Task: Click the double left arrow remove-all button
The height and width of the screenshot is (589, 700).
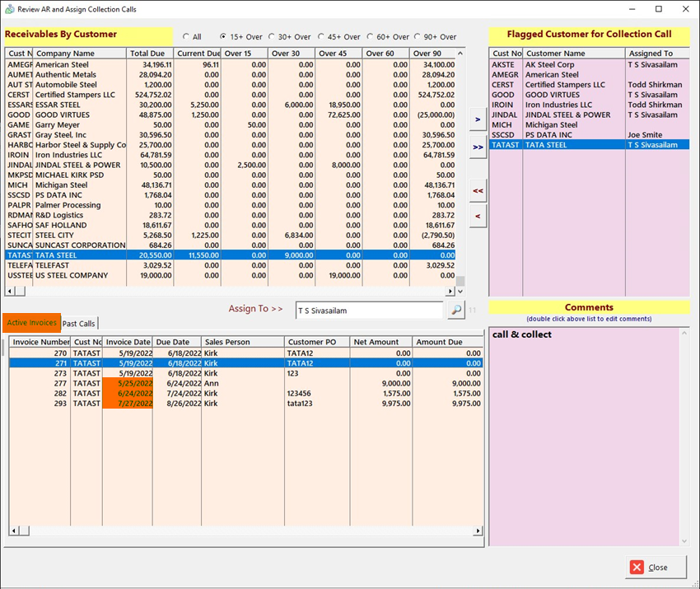Action: [x=478, y=190]
